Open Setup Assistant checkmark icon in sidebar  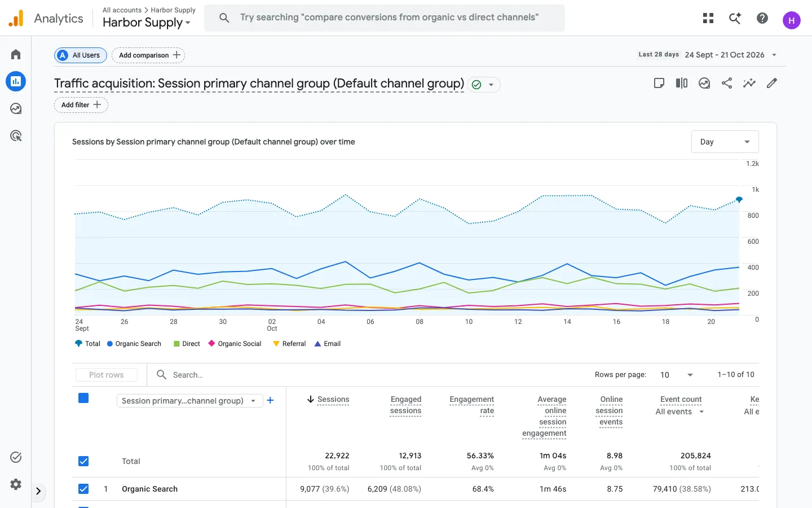click(x=16, y=457)
